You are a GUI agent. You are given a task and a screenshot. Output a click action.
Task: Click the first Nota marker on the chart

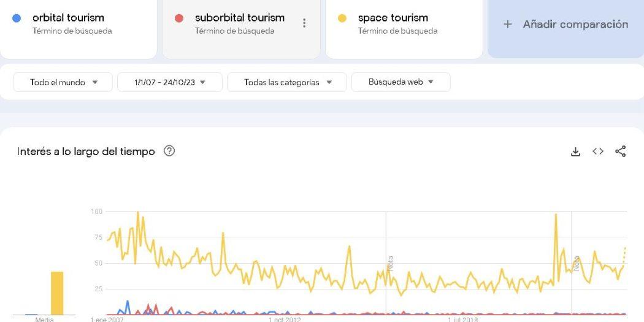(x=390, y=263)
